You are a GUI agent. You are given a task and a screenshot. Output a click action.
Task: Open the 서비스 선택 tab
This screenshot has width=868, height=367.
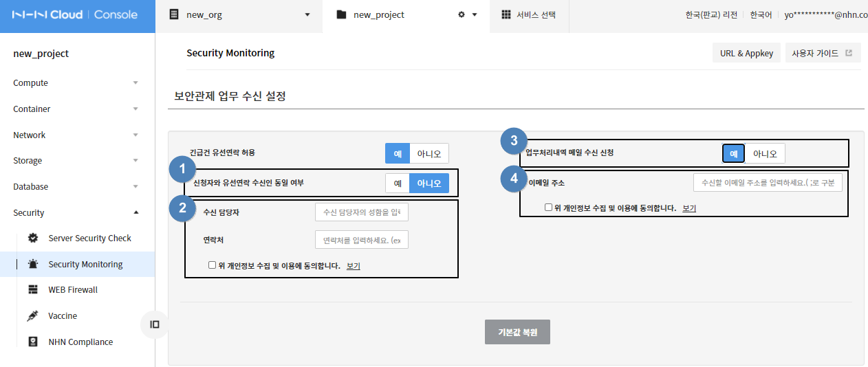pos(529,14)
